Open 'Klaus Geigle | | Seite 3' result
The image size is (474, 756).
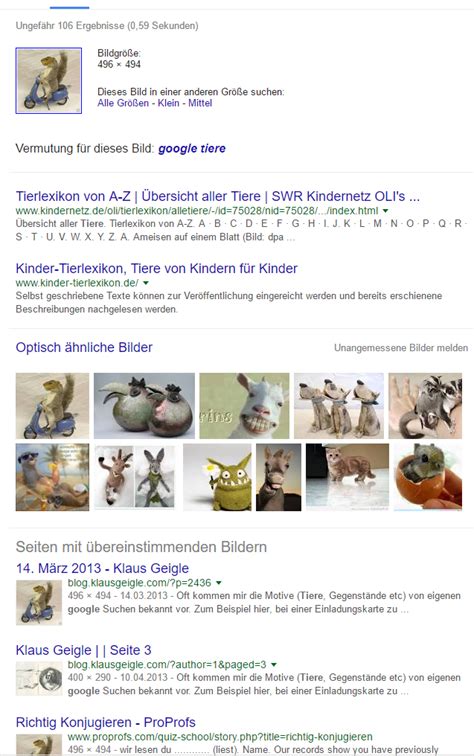[83, 650]
